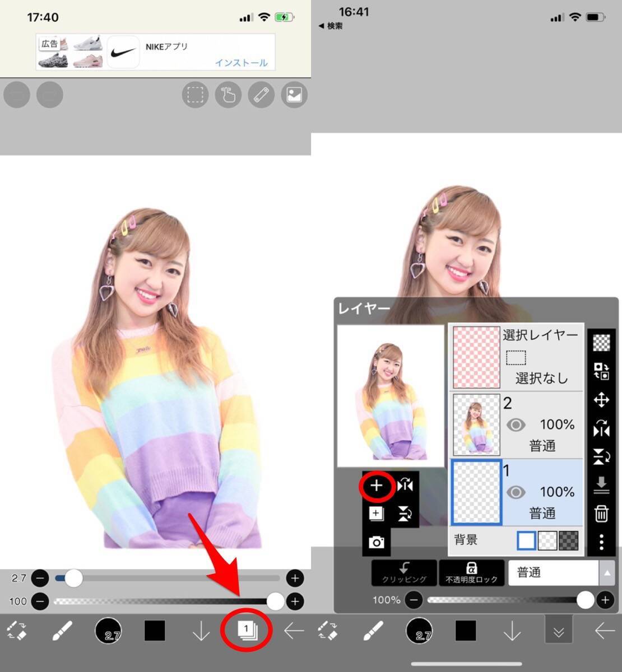Tap the インストール link in the NIKE ad

(241, 63)
